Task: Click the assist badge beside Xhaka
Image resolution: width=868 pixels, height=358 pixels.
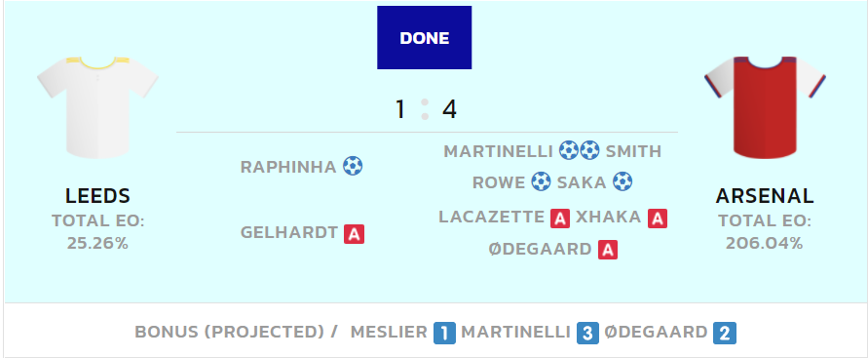Action: 658,219
